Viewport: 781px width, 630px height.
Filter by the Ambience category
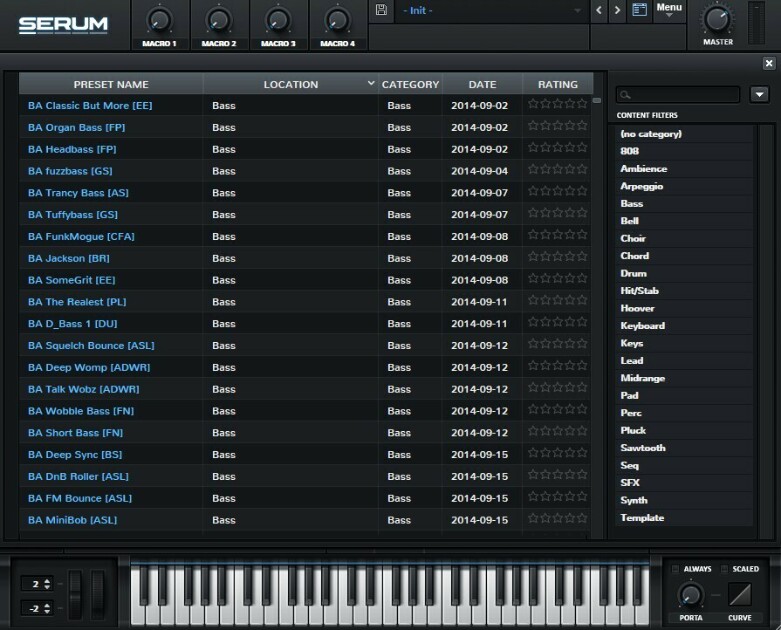(x=683, y=168)
